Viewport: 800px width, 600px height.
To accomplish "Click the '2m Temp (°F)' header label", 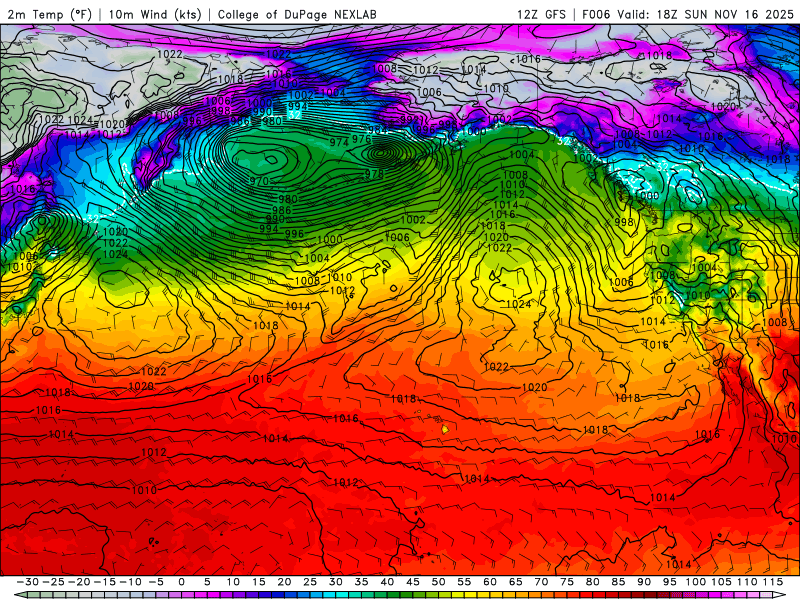I will click(x=49, y=14).
